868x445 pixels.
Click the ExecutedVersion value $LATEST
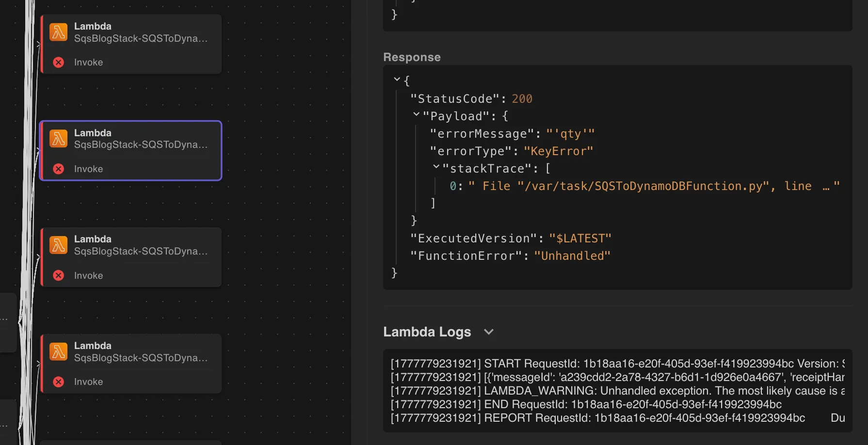(x=580, y=238)
